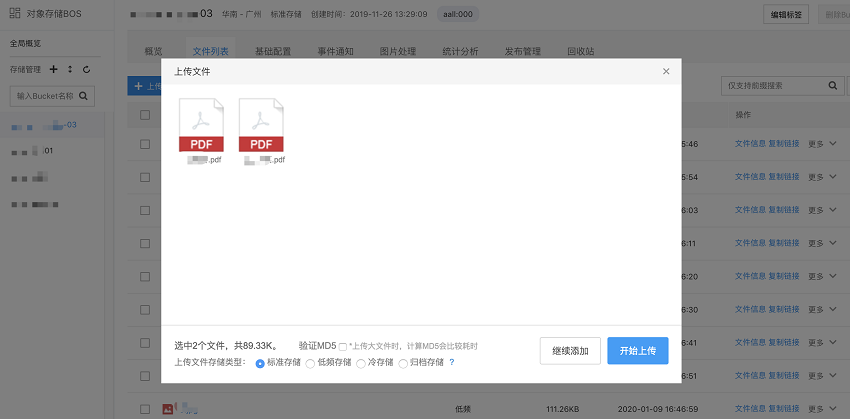Viewport: 850px width, 419px height.
Task: Choose the 归档存储 radio button
Action: pyautogui.click(x=403, y=364)
